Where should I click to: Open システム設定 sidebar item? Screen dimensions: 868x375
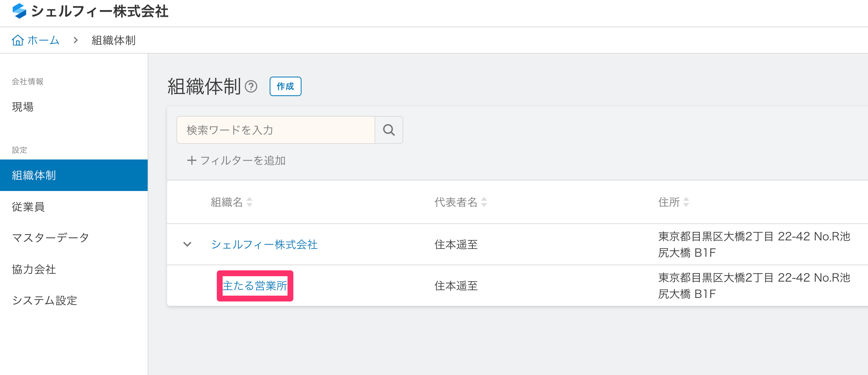[x=45, y=300]
